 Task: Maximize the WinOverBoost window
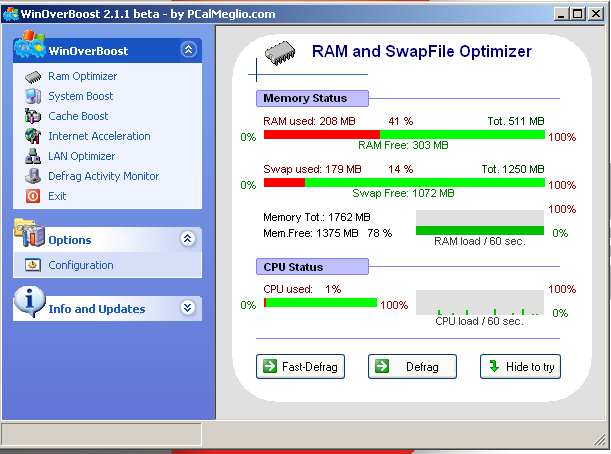pyautogui.click(x=577, y=14)
